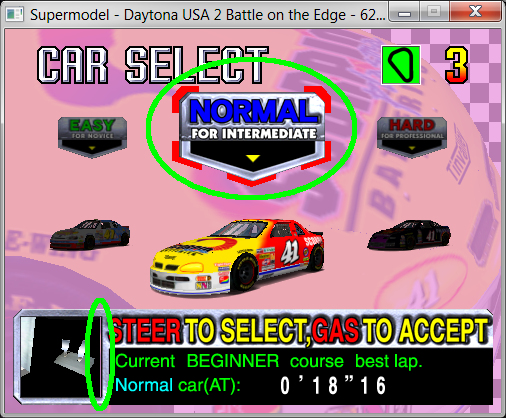Minimize the Supermodel window
Image resolution: width=506 pixels, height=418 pixels.
pyautogui.click(x=404, y=13)
